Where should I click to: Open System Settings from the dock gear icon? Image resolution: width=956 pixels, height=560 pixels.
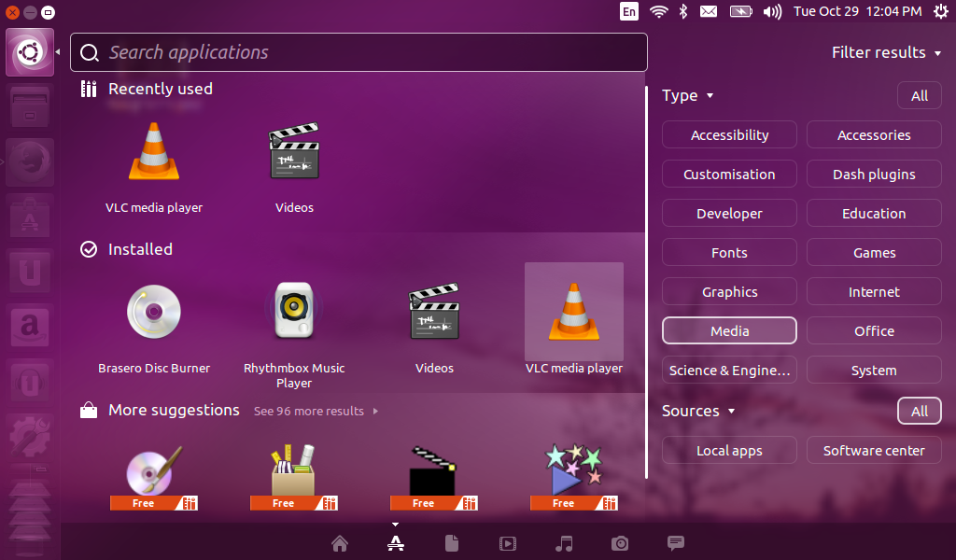pyautogui.click(x=29, y=436)
